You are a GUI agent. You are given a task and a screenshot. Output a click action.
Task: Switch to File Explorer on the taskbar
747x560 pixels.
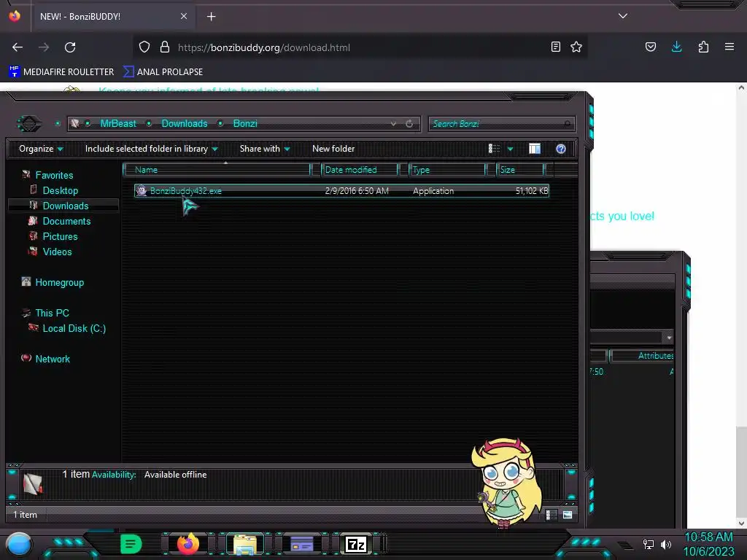[245, 544]
